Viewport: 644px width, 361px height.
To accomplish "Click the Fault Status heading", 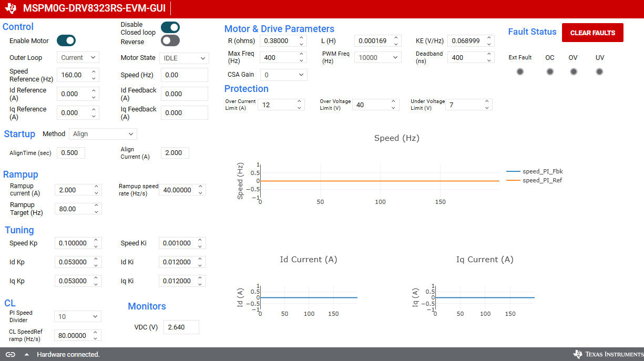I will [x=532, y=32].
